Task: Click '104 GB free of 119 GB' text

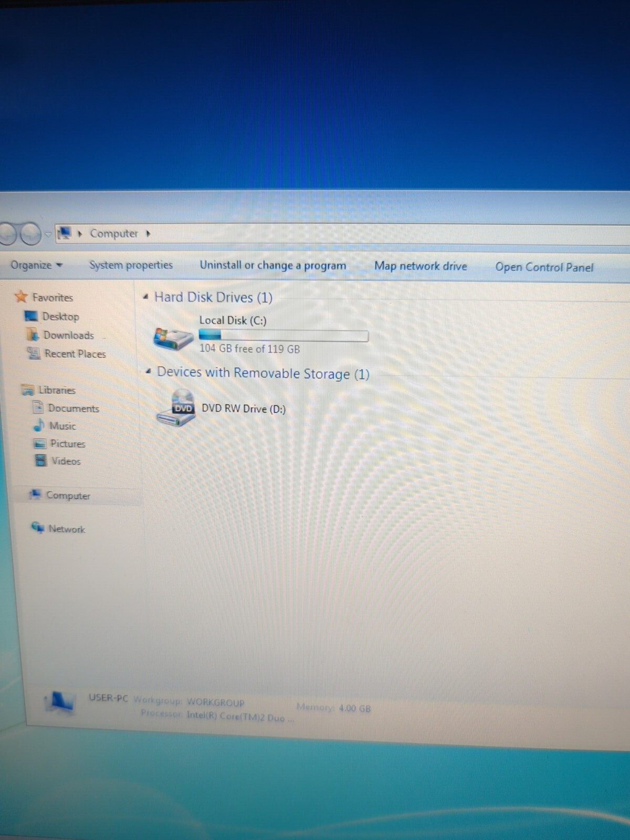Action: pos(249,349)
